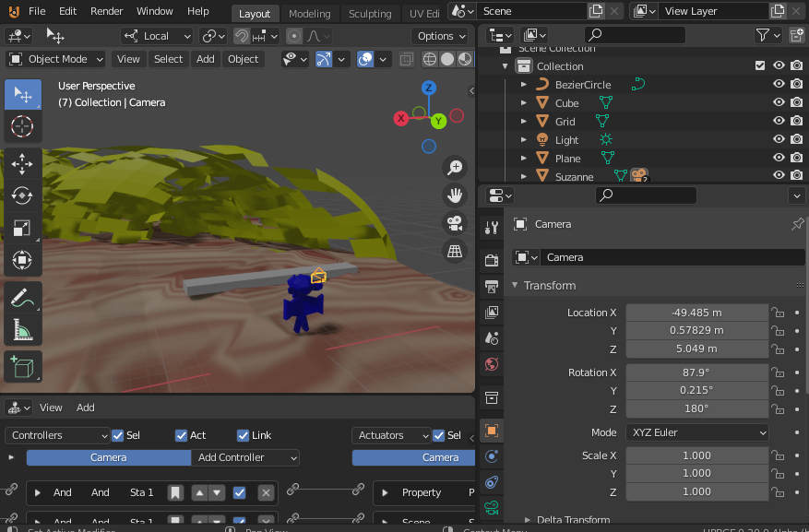Image resolution: width=809 pixels, height=532 pixels.
Task: Click the zoom magnifier viewport icon
Action: pos(455,167)
